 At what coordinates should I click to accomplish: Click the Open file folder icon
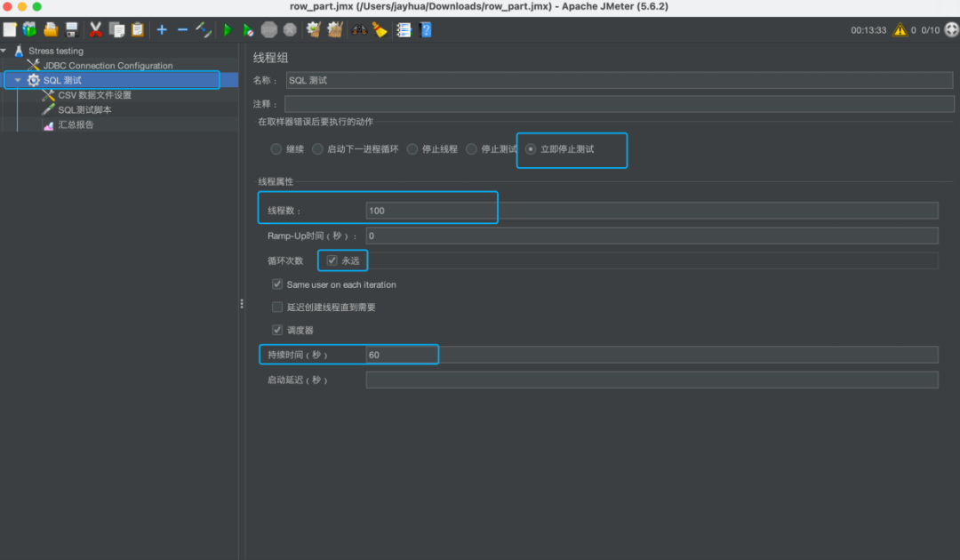tap(51, 29)
